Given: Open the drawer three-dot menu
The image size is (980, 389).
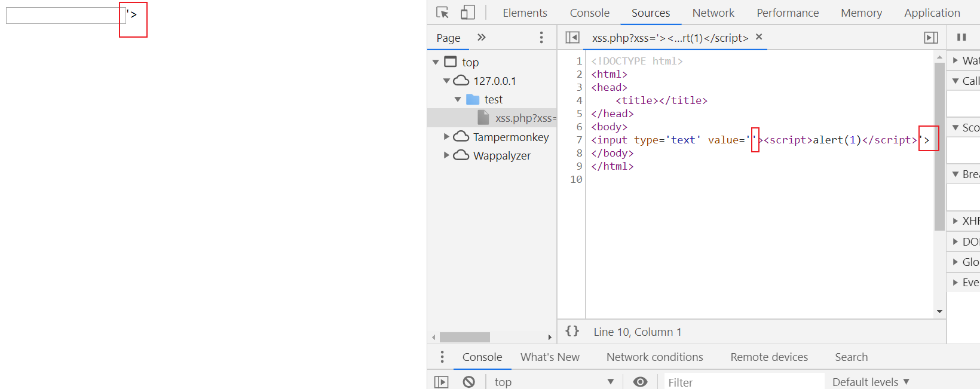Looking at the screenshot, I should click(x=442, y=357).
